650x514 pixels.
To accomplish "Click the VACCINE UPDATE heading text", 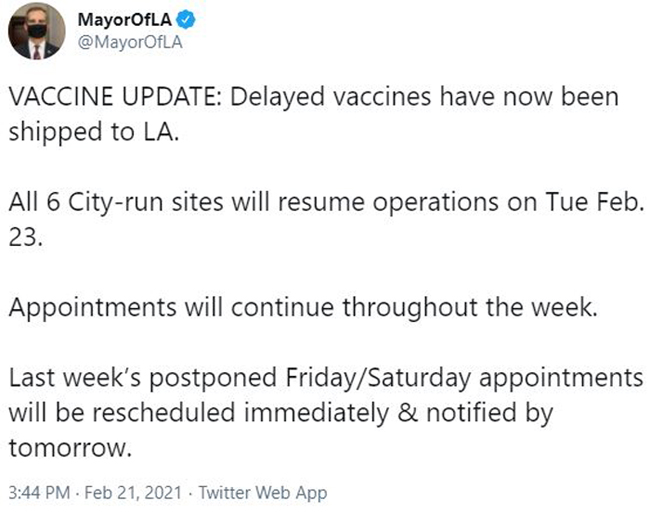I will click(115, 97).
